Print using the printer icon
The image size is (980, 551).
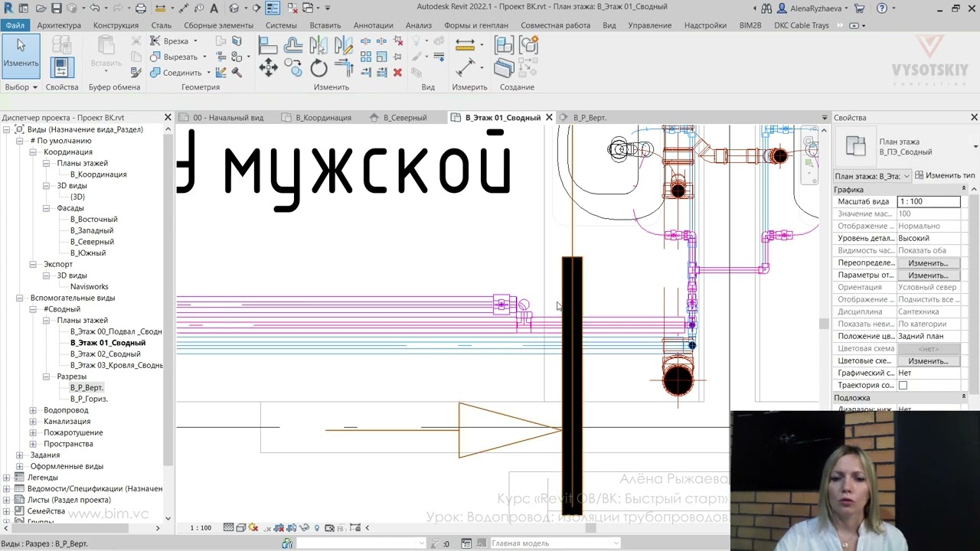[140, 8]
